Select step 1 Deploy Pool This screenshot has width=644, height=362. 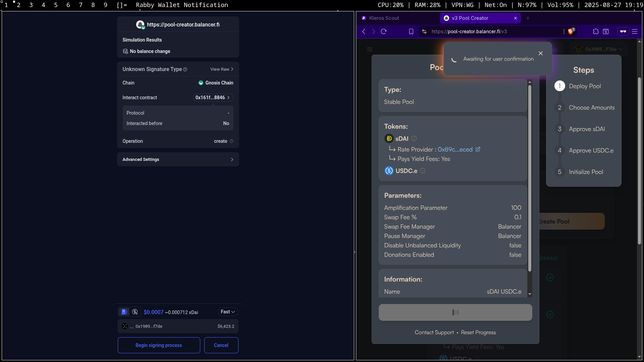[x=578, y=86]
